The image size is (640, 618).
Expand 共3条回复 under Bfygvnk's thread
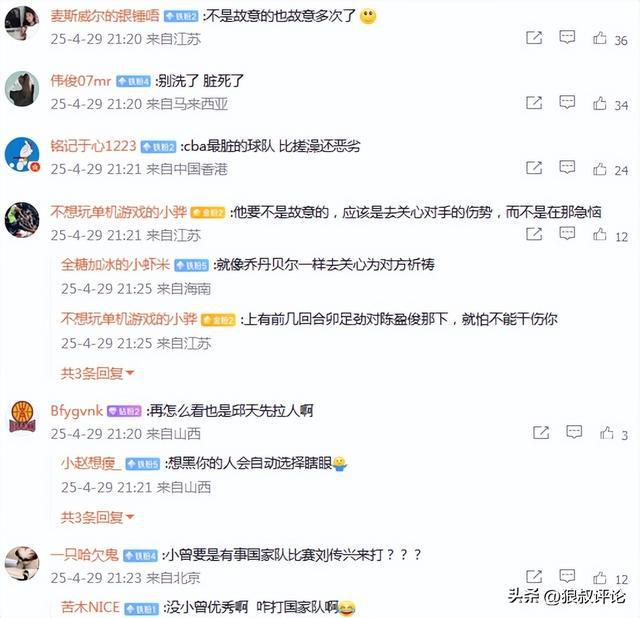[x=97, y=517]
